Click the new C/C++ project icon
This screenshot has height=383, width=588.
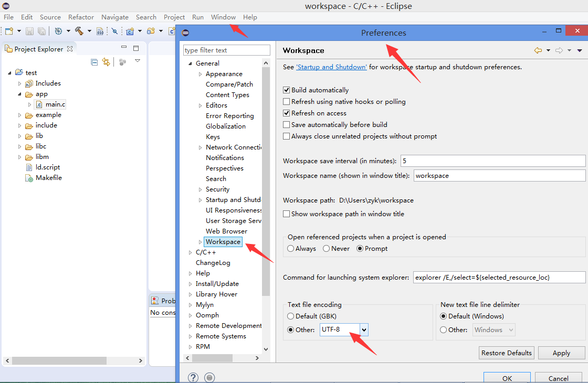[x=130, y=31]
